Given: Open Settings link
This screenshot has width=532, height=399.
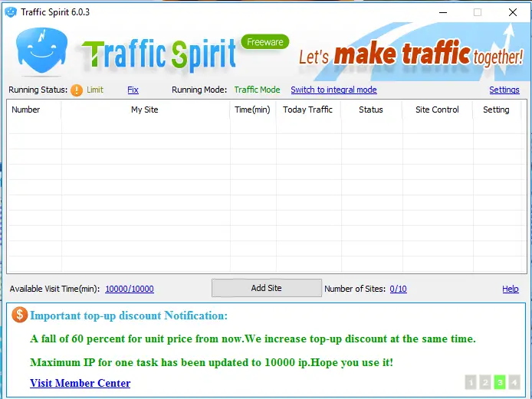Looking at the screenshot, I should 504,90.
